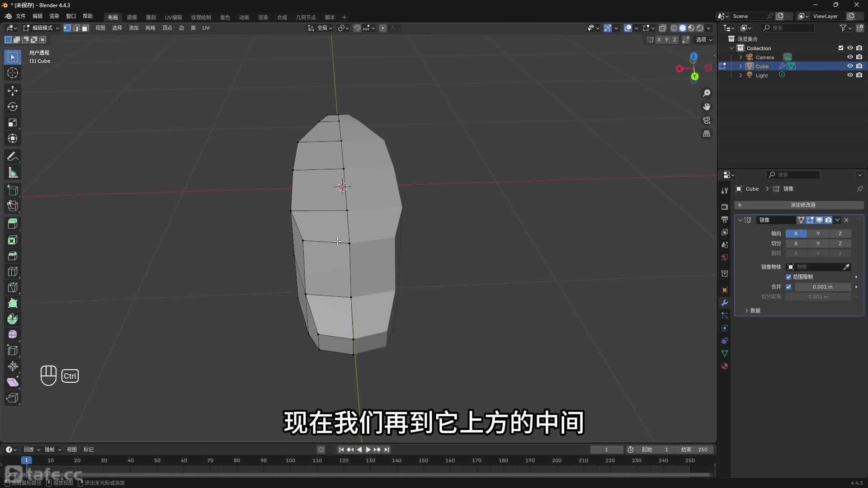Select the Loop Cut tool

(13, 272)
